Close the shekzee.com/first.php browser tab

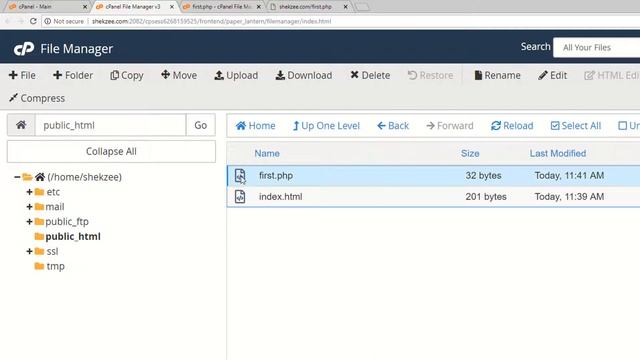[346, 7]
